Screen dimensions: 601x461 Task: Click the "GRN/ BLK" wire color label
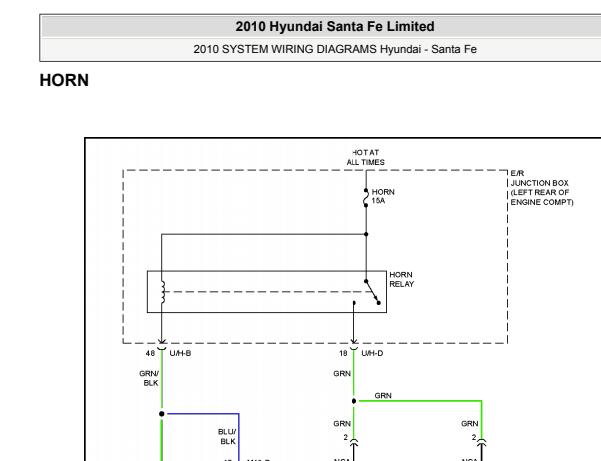[x=149, y=378]
